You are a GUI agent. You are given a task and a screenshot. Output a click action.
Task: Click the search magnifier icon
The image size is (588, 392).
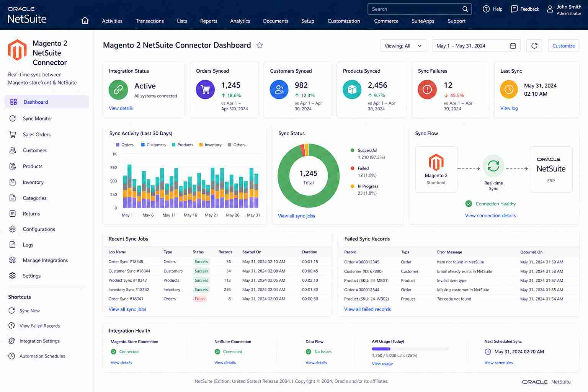point(465,9)
